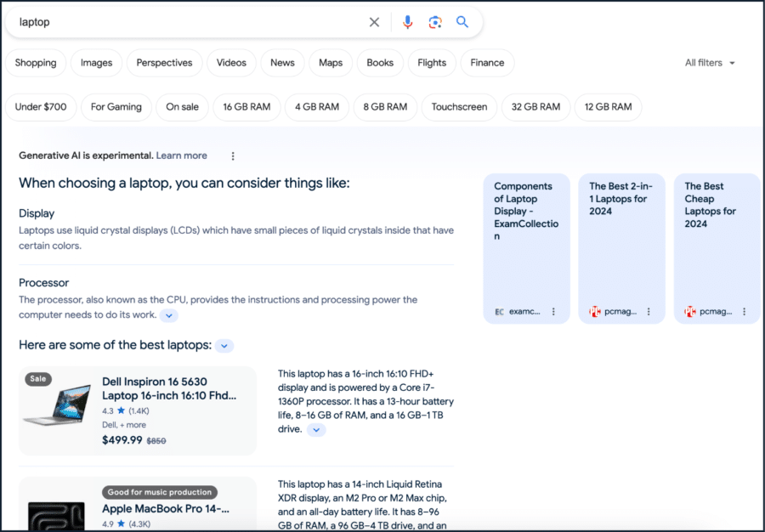
Task: Open Google Lens image search icon
Action: point(434,22)
